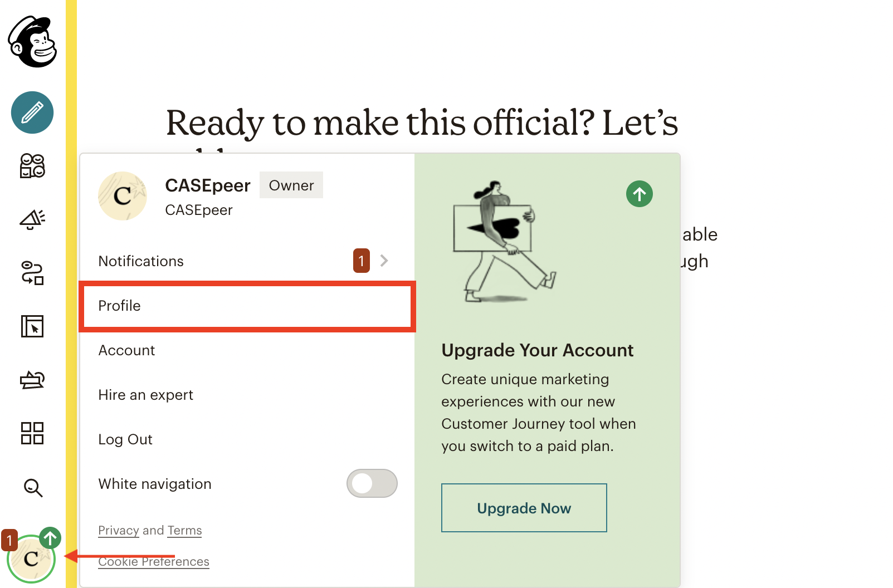
Task: Open the Campaigns megaphone icon
Action: point(32,219)
